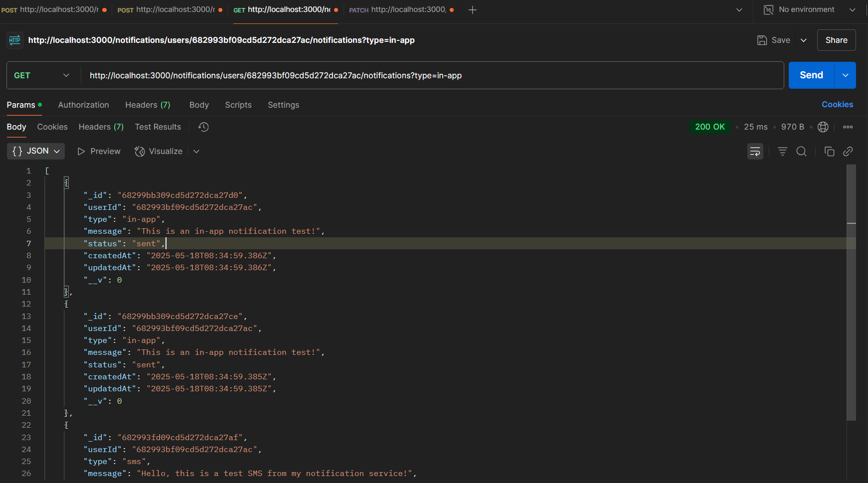Click the 25 ms response time

pos(756,127)
